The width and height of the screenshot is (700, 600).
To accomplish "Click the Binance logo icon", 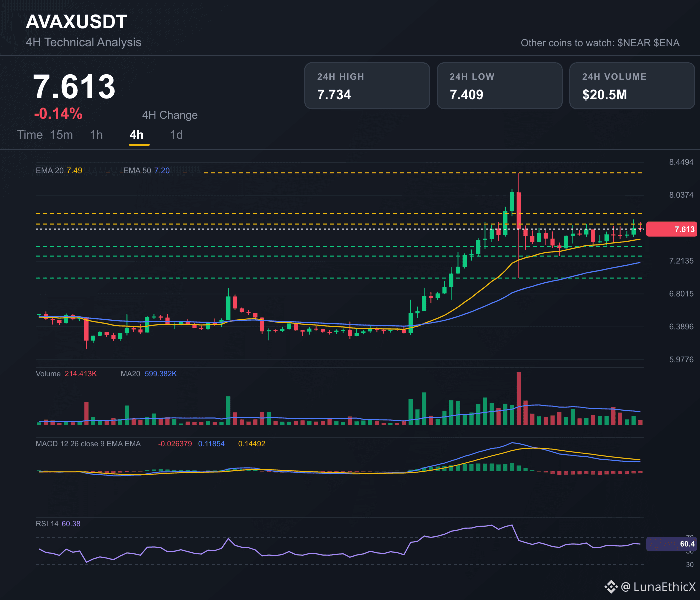I will pyautogui.click(x=611, y=586).
